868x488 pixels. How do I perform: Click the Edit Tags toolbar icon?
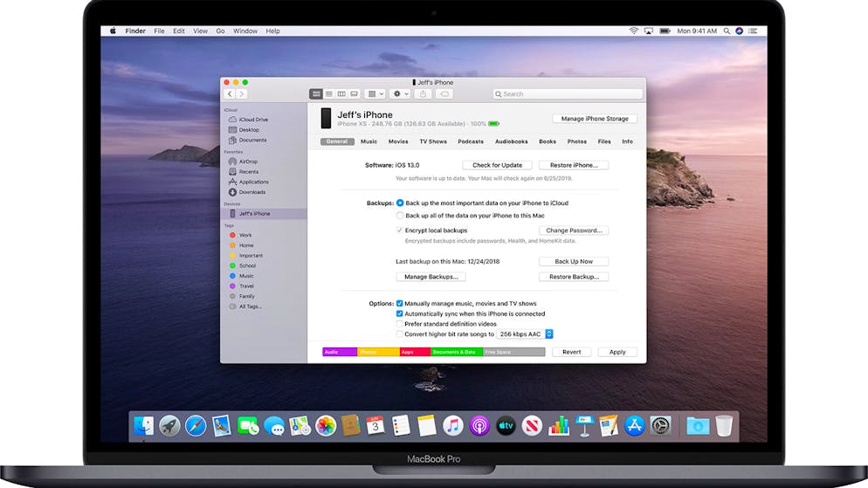coord(444,94)
